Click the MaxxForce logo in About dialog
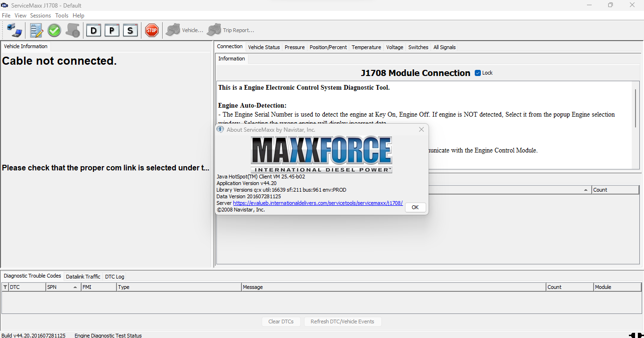This screenshot has height=338, width=644. pos(322,154)
